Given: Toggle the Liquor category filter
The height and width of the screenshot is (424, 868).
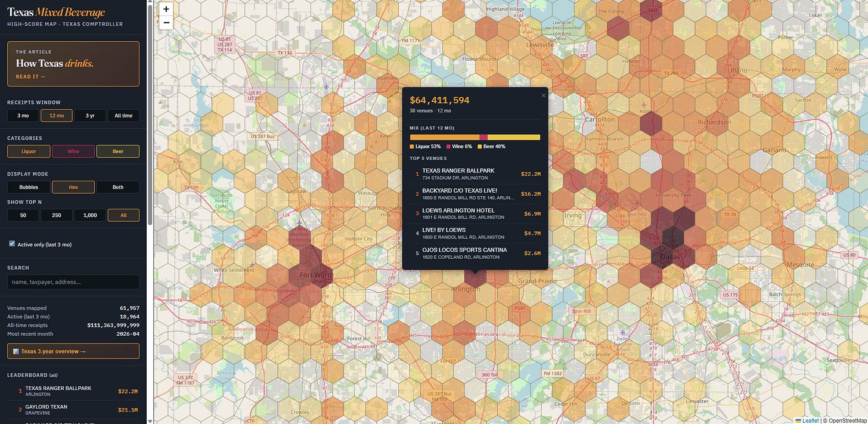Looking at the screenshot, I should pyautogui.click(x=29, y=151).
